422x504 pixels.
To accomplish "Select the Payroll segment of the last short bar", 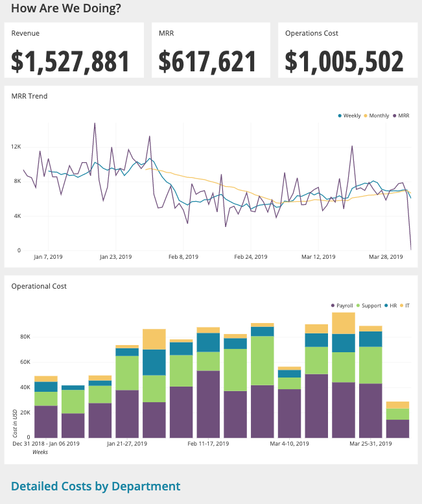I will coord(397,429).
